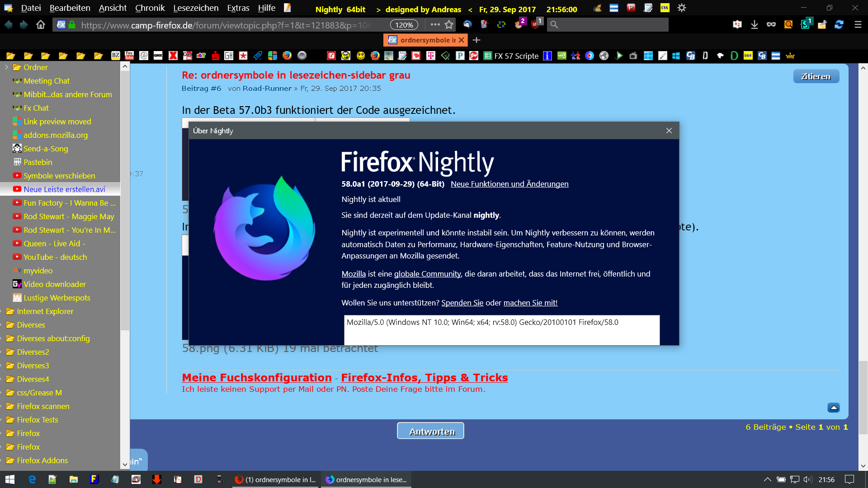Click the YouTube bookmark icon in toolbar
The image size is (868, 488).
coord(129,56)
